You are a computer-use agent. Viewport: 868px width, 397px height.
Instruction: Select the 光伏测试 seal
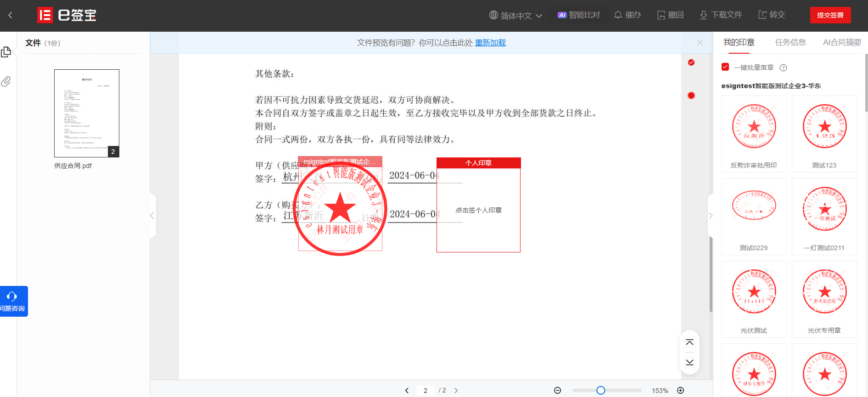[x=754, y=299]
